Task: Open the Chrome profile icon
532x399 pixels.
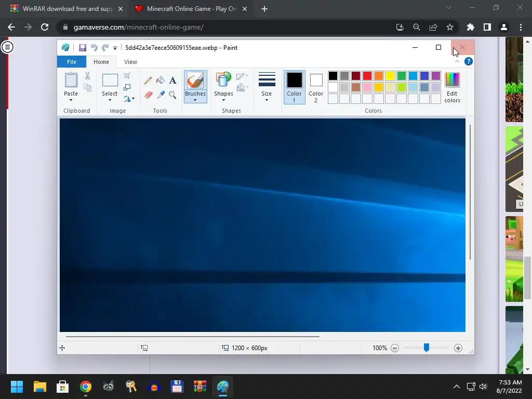Action: pos(504,27)
